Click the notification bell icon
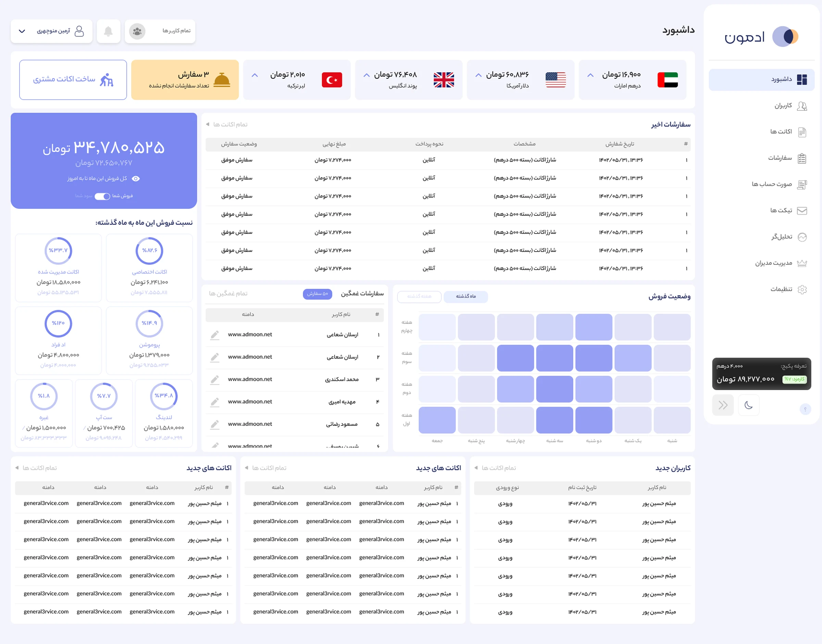 pos(108,31)
